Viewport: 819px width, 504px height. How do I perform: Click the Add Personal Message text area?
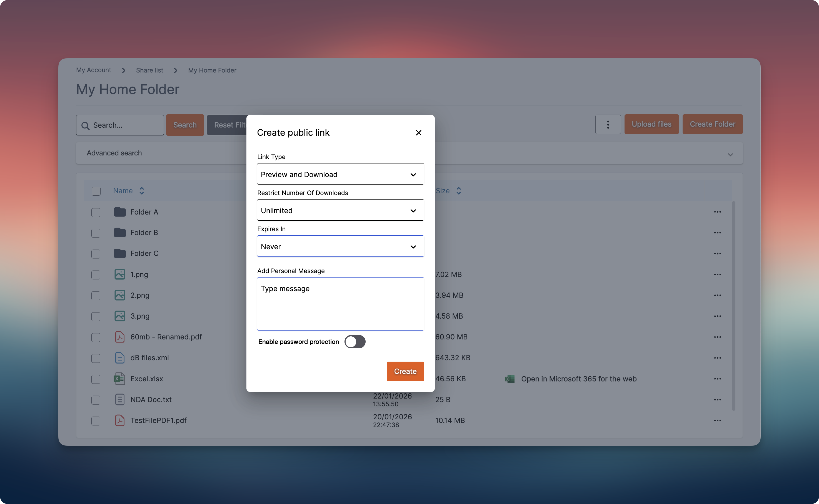[x=340, y=304]
